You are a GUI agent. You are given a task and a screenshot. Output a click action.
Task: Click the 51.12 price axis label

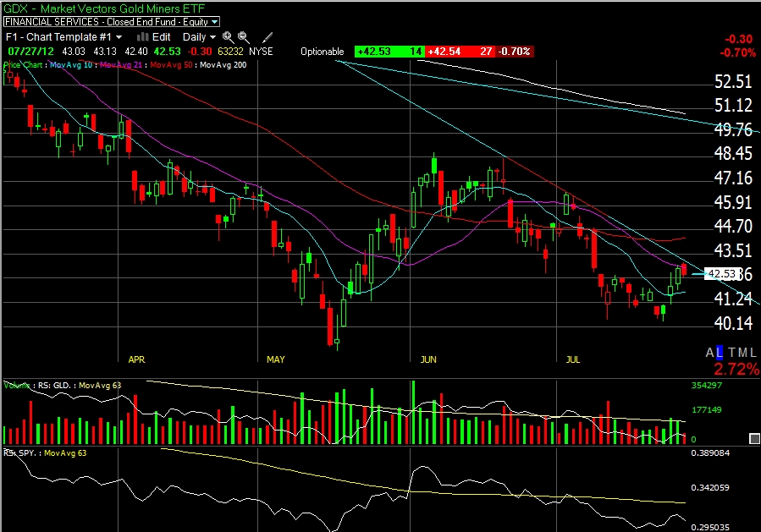733,105
